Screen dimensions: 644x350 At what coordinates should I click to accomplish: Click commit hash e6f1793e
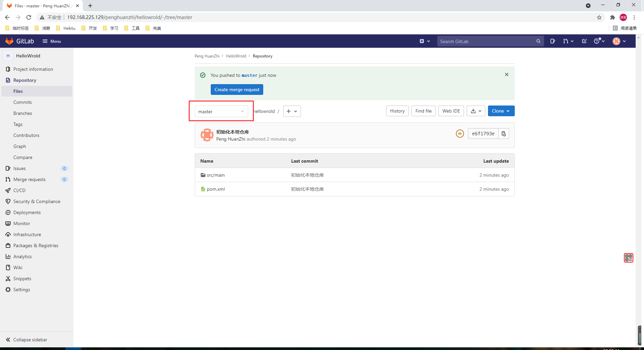pyautogui.click(x=483, y=134)
